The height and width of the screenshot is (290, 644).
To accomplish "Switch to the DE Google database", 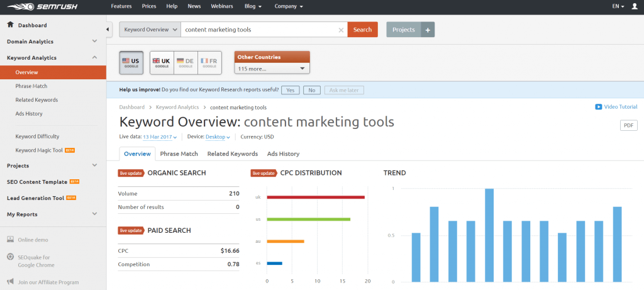I will coord(186,63).
